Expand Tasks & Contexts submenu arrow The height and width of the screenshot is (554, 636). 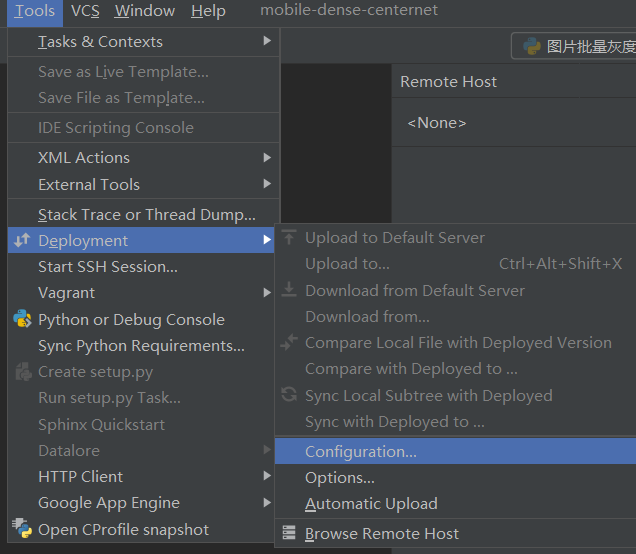[x=266, y=41]
